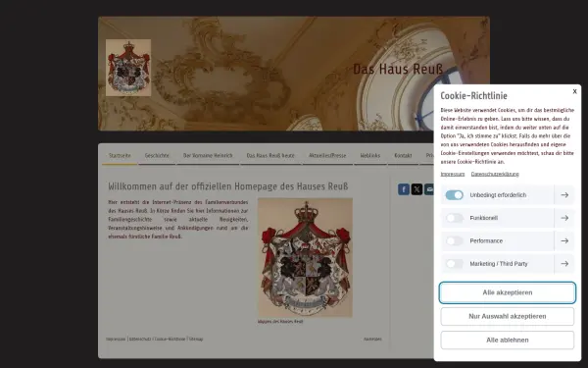Open the Startseite tab

click(x=120, y=155)
